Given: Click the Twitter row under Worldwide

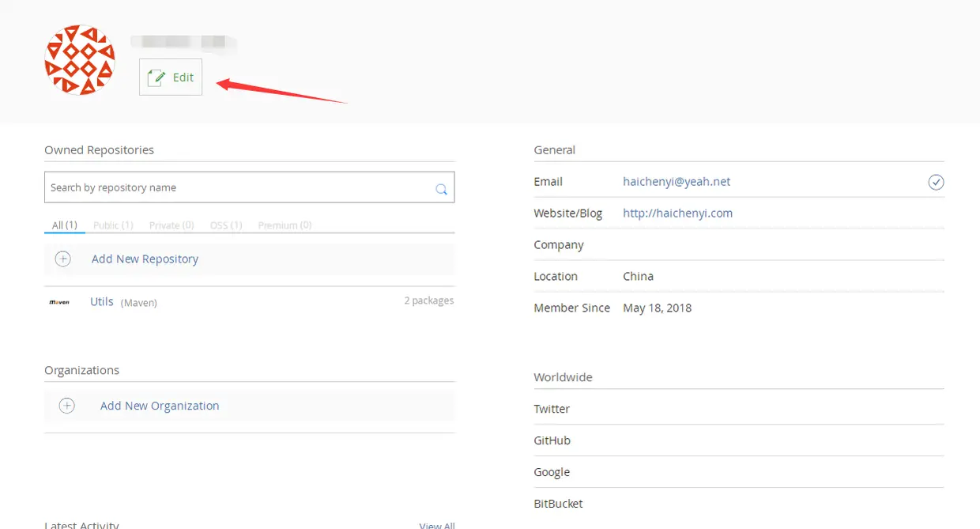Looking at the screenshot, I should (x=739, y=409).
